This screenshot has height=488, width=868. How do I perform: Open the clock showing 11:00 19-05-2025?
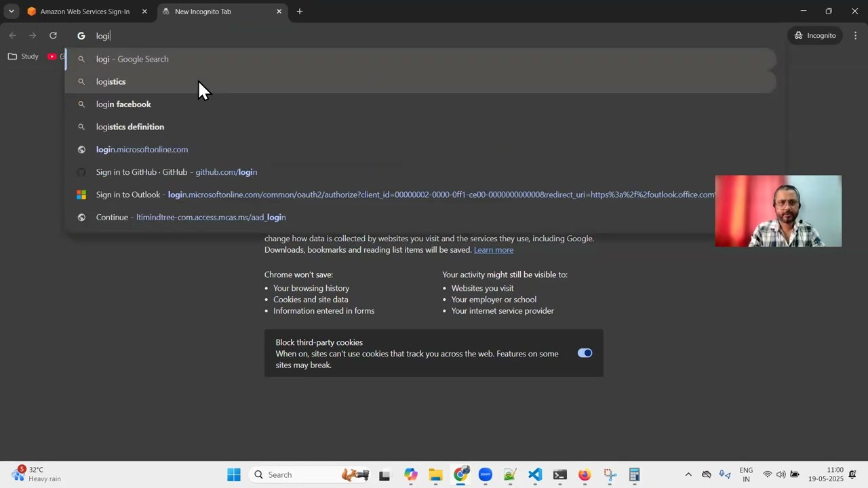click(826, 474)
